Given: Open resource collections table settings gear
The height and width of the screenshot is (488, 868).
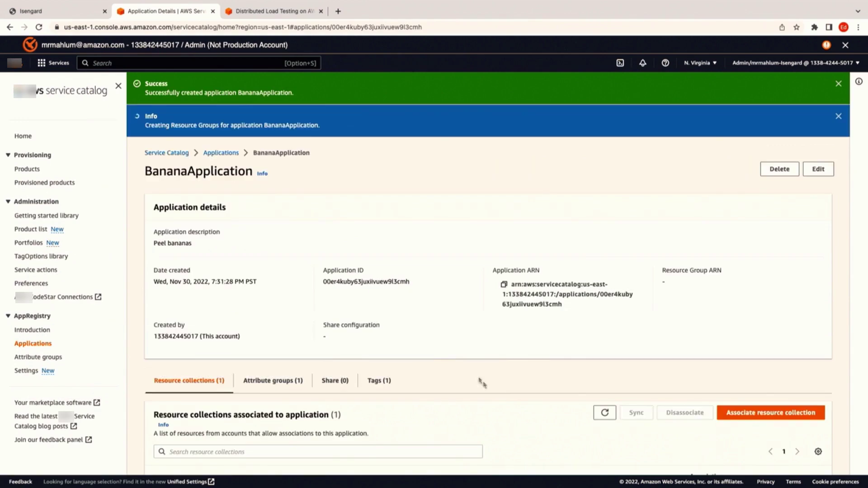Looking at the screenshot, I should (818, 451).
